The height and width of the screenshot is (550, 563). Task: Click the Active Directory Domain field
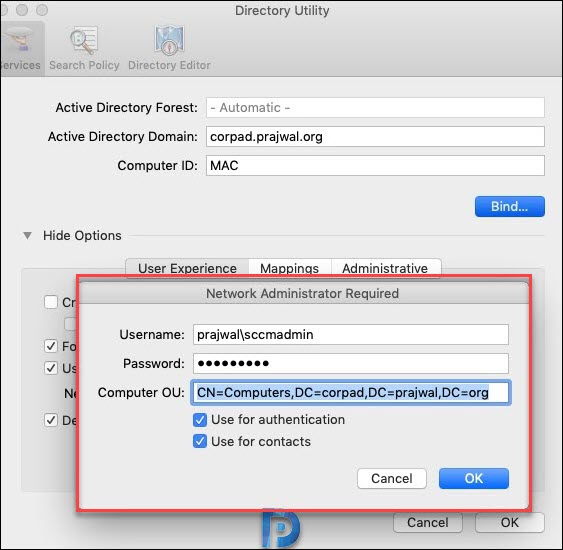(x=375, y=136)
